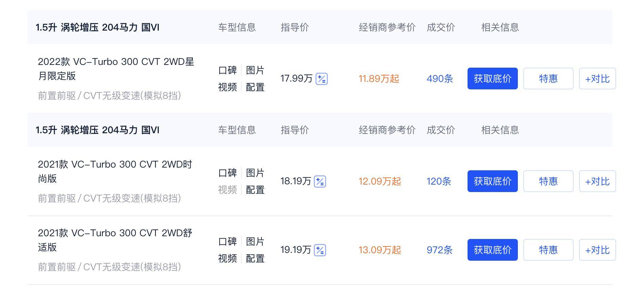Add 星月限定版 to comparison with +对比
Screen dimensions: 644x293
click(597, 79)
